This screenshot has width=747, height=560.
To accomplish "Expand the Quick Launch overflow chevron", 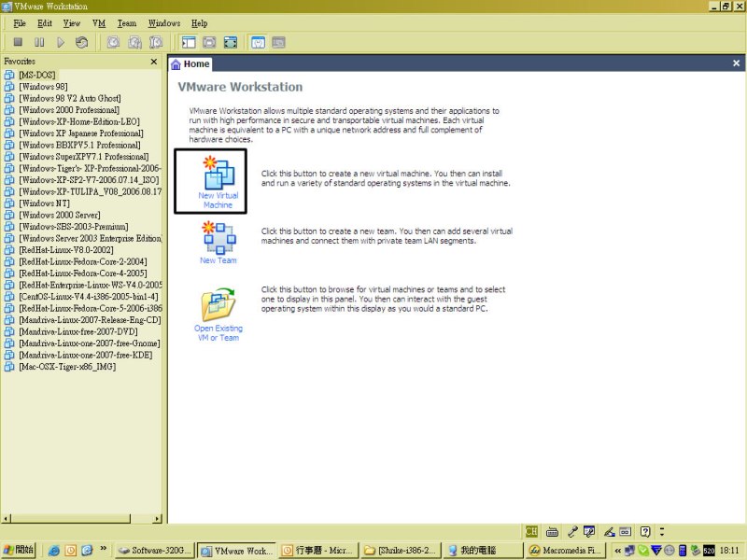I will coord(103,549).
